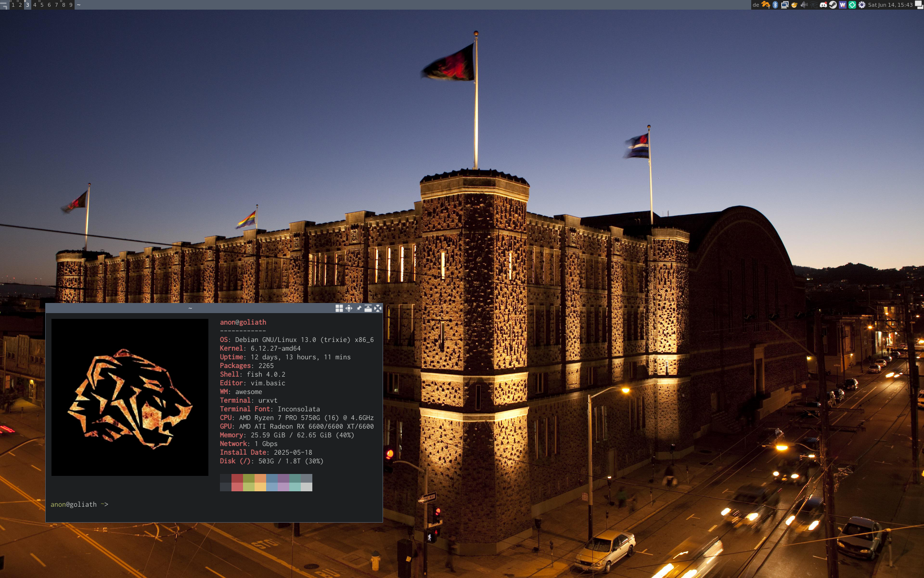Open Steam from the system tray
924x578 pixels.
pyautogui.click(x=833, y=5)
